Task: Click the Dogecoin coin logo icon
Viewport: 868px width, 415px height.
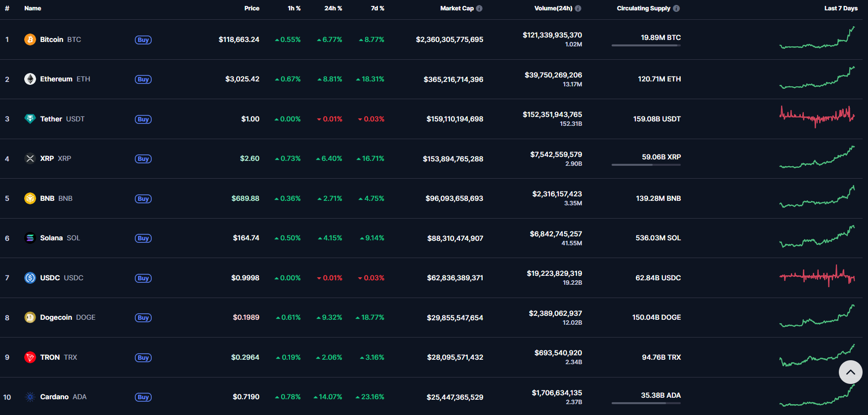Action: [30, 317]
